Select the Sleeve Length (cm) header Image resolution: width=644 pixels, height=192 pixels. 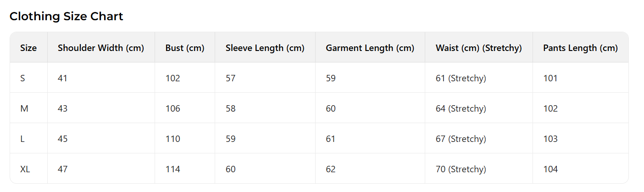click(265, 48)
